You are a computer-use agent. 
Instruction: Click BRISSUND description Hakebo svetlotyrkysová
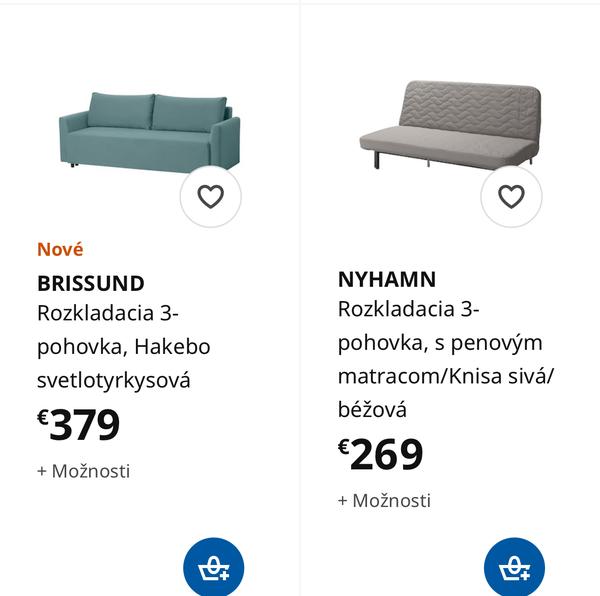(x=113, y=380)
